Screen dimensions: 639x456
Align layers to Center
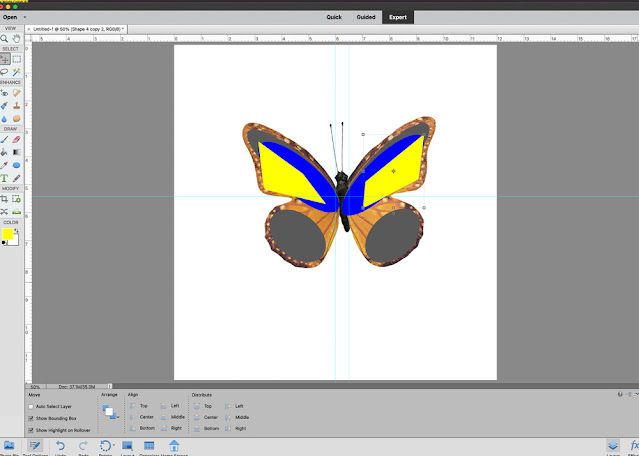[141, 417]
